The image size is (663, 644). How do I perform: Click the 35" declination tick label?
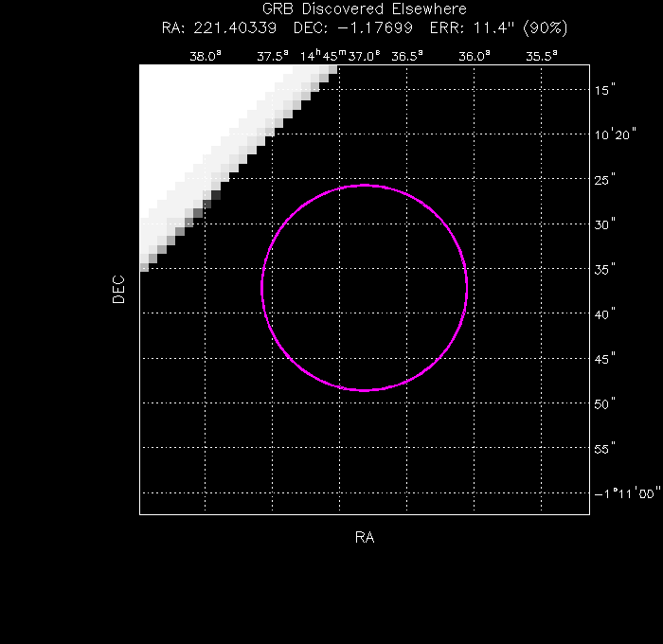pos(604,269)
